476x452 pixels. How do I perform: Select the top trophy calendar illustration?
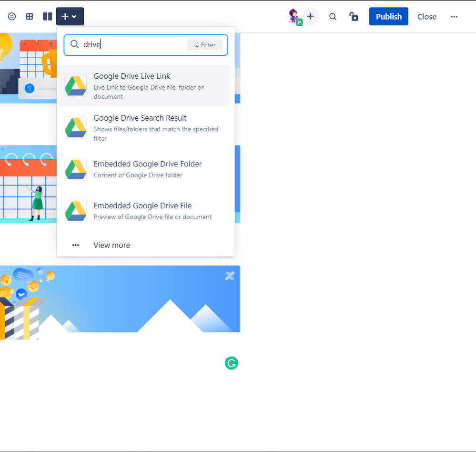[x=28, y=68]
